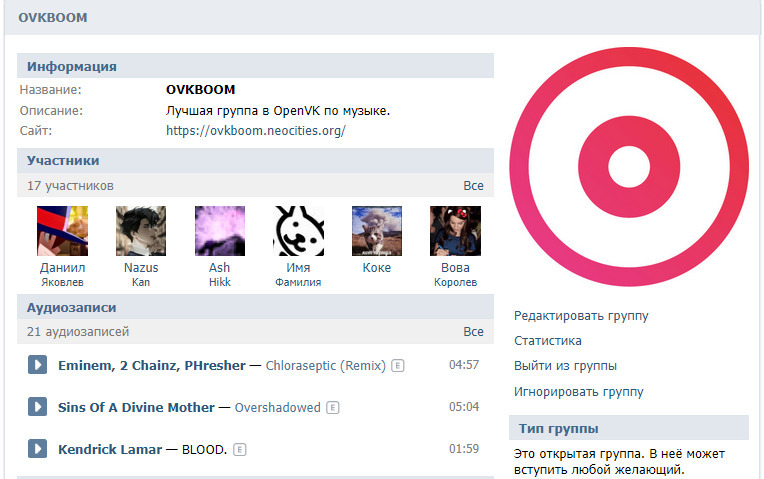The height and width of the screenshot is (479, 764).
Task: Open group Статистика
Action: tap(548, 341)
